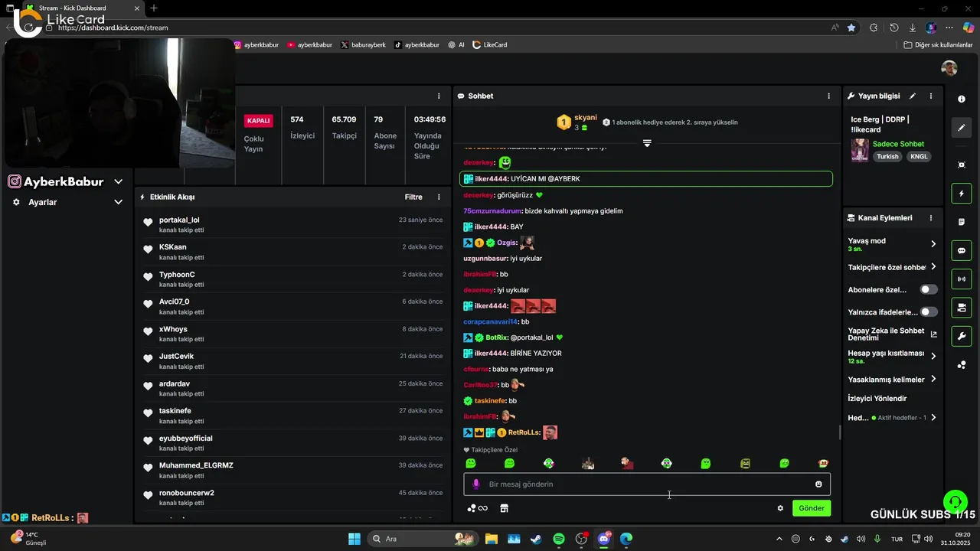Open the document notes icon in sidebar
Screen dimensions: 980x551
tap(962, 222)
